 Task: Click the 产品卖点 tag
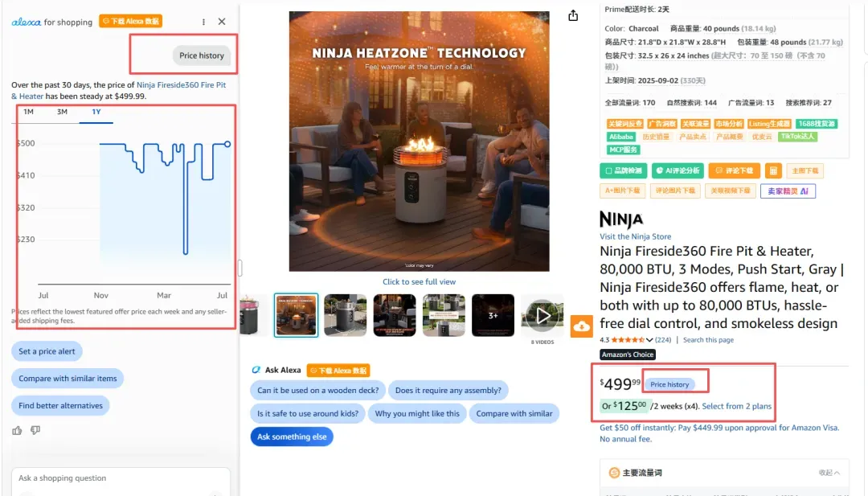tap(693, 137)
